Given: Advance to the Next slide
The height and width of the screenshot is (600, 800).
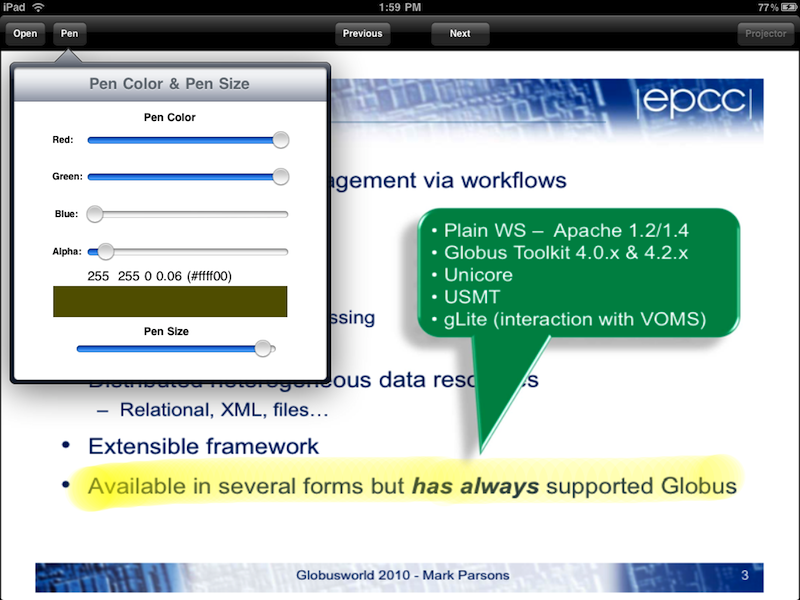Looking at the screenshot, I should (460, 33).
